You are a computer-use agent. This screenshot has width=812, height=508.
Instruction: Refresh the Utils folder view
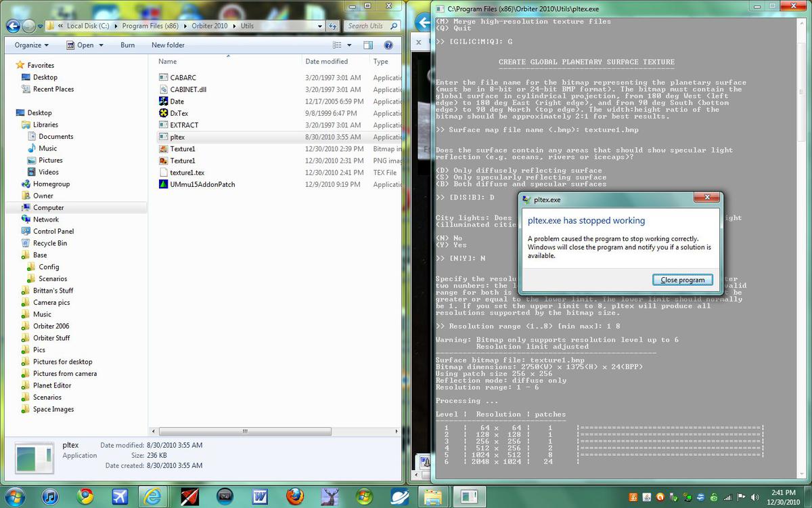point(332,26)
